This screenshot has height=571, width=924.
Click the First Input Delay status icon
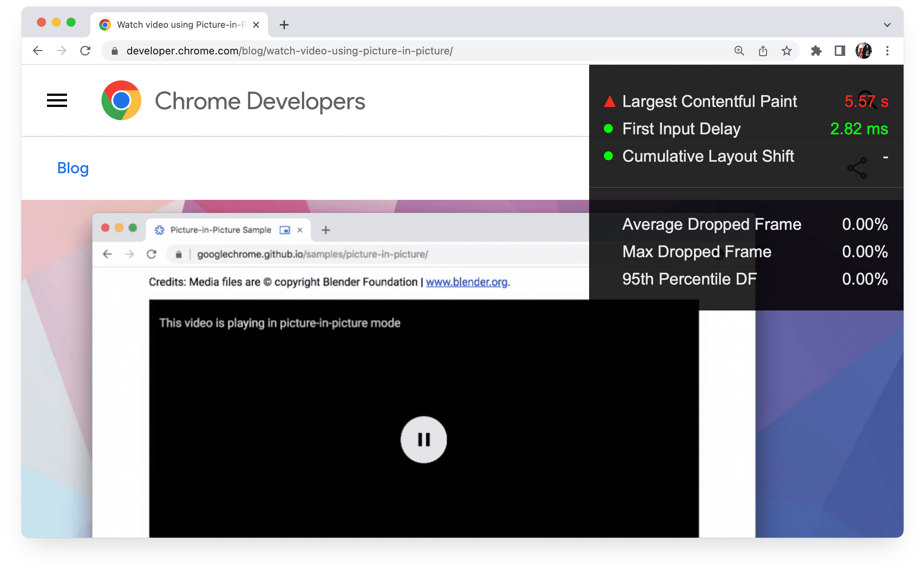click(x=607, y=129)
